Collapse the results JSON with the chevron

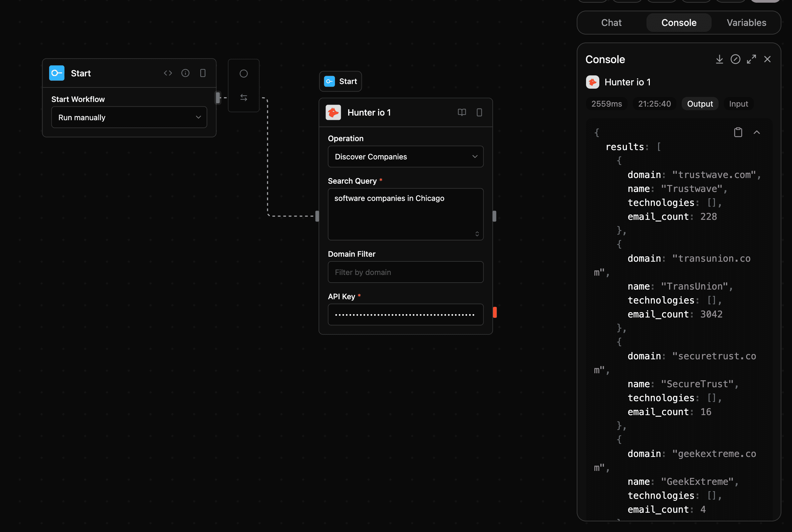pos(757,132)
